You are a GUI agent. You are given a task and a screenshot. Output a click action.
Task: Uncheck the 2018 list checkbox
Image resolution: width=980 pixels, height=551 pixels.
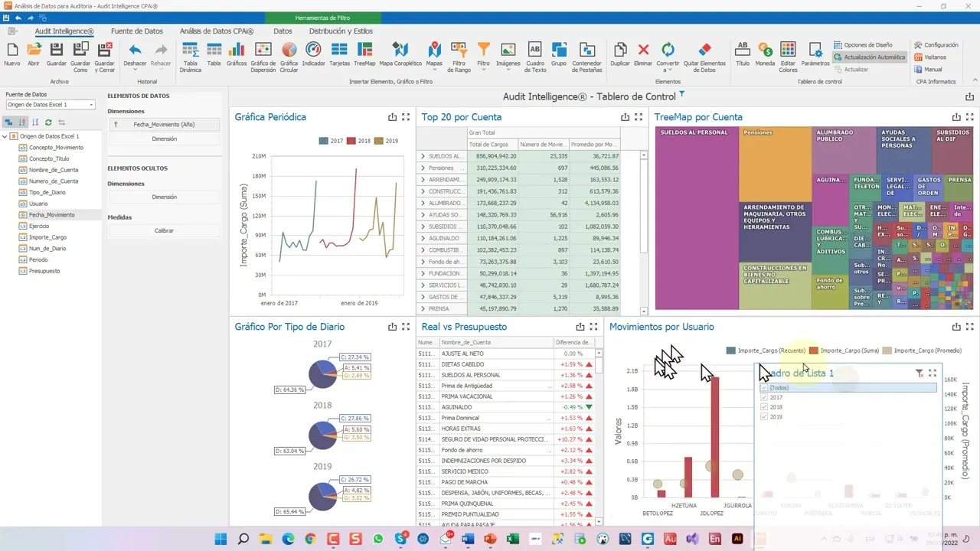[763, 407]
